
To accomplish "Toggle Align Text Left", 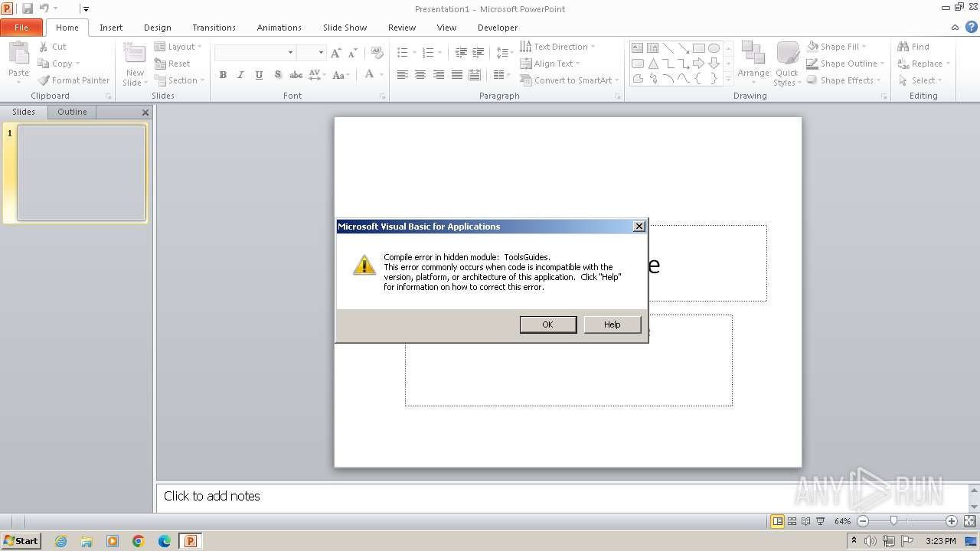I will point(402,75).
